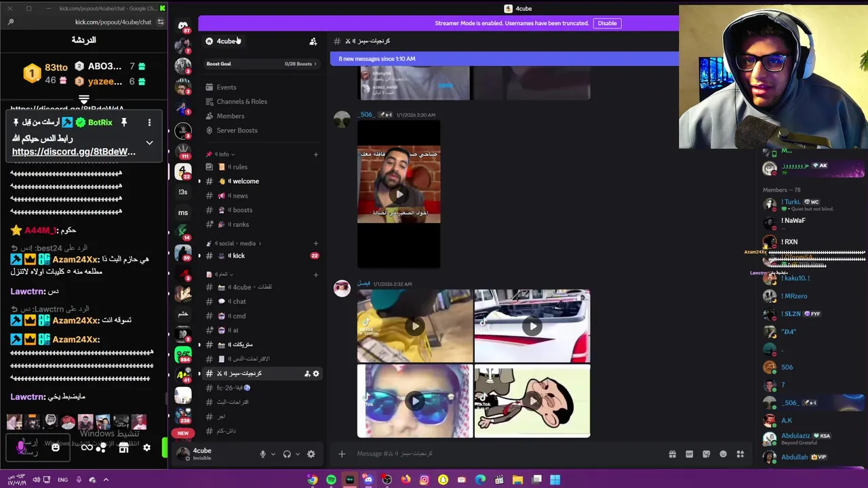Open the Windows Start button
Screen dimensions: 868x488
click(x=555, y=480)
